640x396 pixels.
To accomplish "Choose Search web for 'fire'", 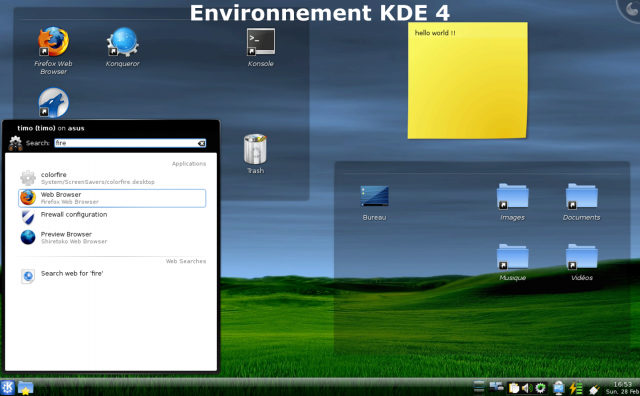I will [x=112, y=276].
